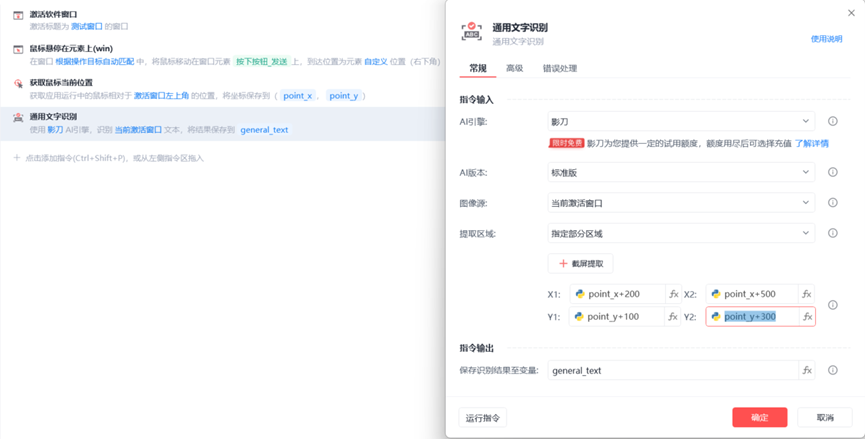Switch to the 错误处理 tab
Viewport: 865px width, 439px height.
click(559, 68)
